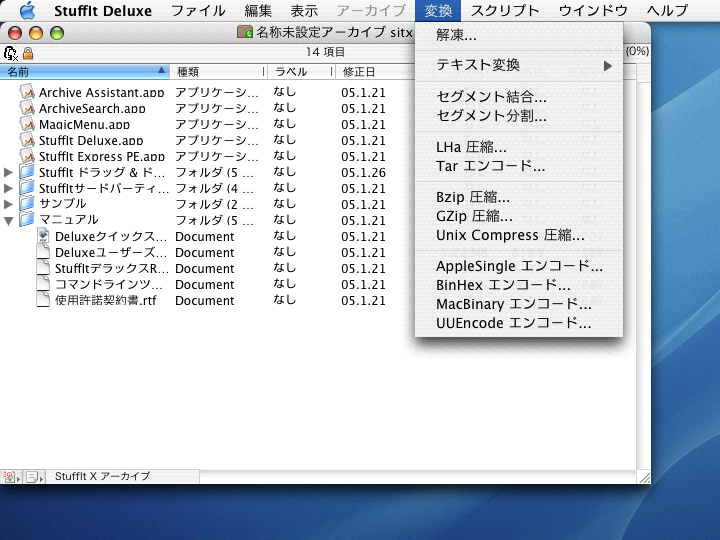Sort by the 種類 column header
The width and height of the screenshot is (720, 540).
pos(218,72)
